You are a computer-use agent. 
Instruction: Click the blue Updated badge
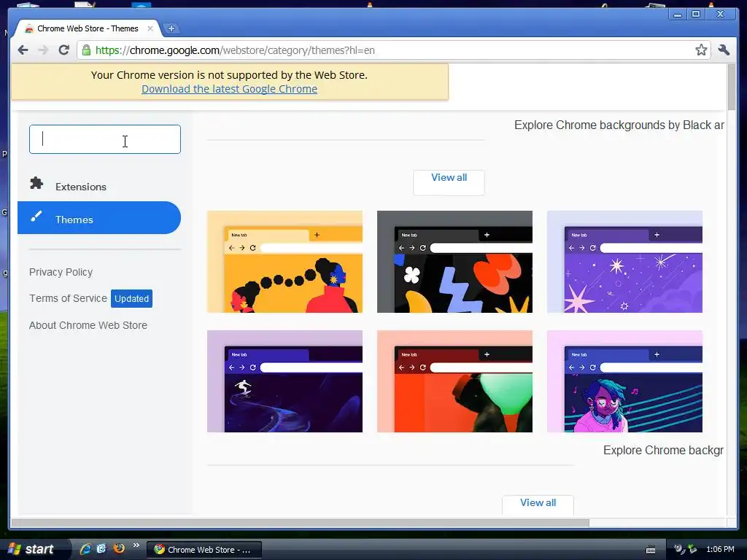[131, 298]
